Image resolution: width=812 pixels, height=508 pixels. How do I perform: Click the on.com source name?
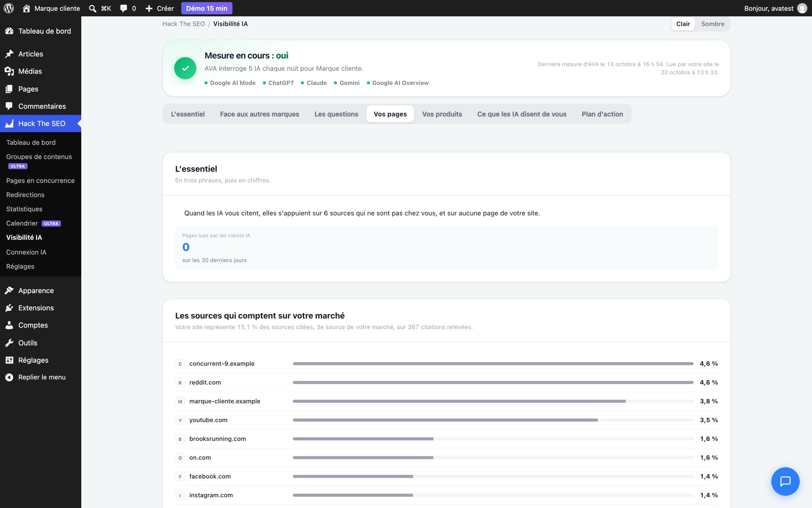200,457
